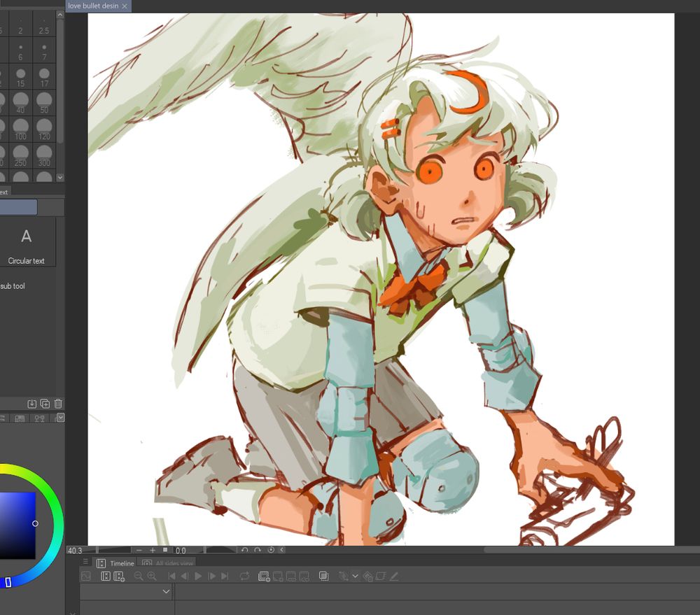Choose brush size 50
700x615 pixels.
point(43,103)
